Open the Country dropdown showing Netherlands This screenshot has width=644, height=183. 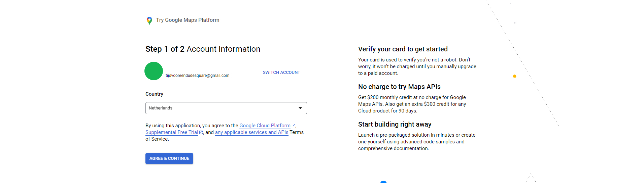[x=226, y=108]
